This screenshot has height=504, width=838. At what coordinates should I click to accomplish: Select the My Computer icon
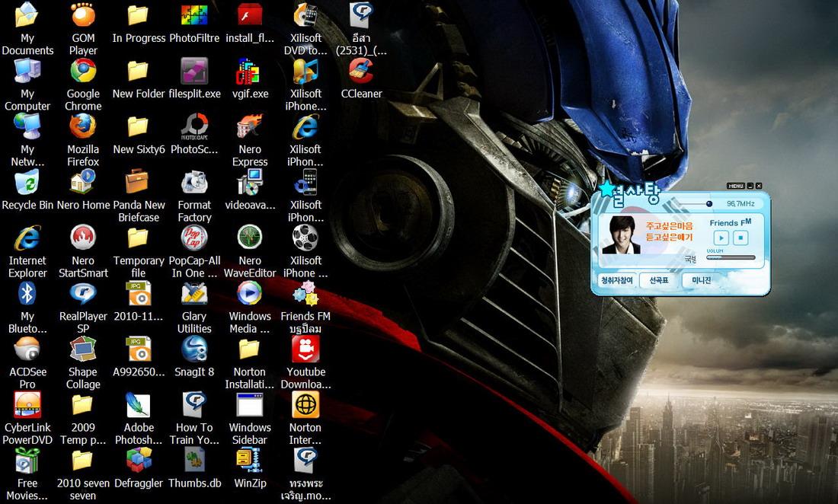[27, 85]
